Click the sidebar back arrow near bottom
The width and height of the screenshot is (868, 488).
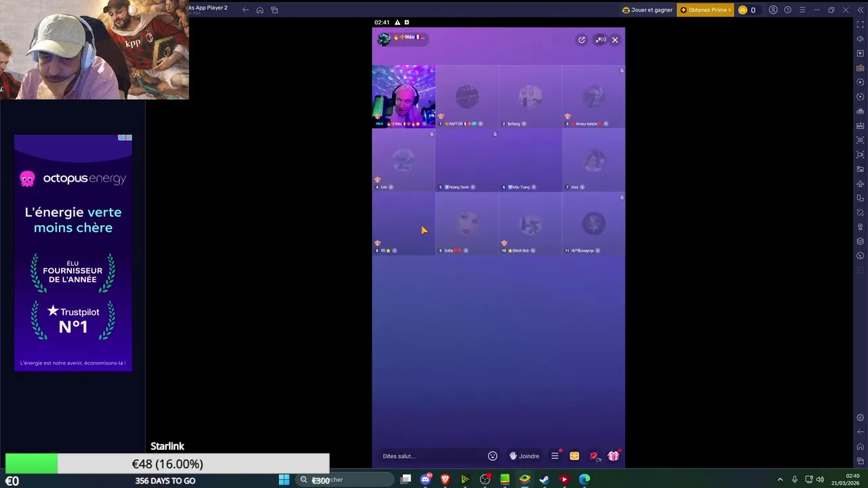[x=861, y=432]
